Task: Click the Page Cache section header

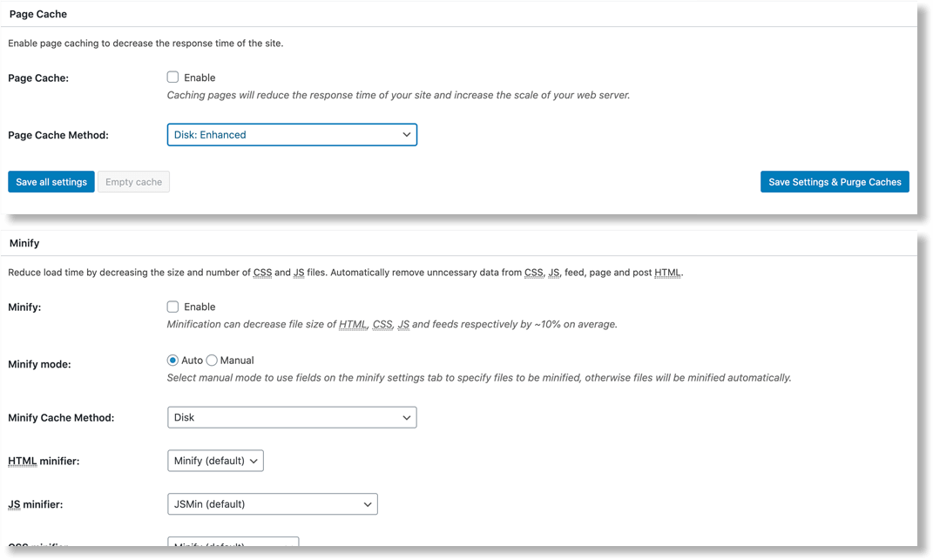Action: click(x=37, y=14)
